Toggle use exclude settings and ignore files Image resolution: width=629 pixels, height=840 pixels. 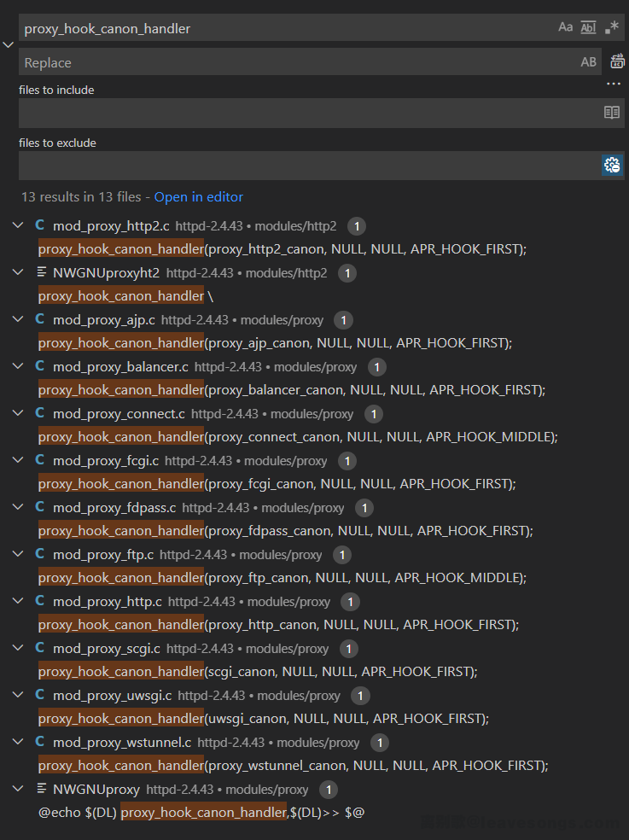pyautogui.click(x=611, y=166)
